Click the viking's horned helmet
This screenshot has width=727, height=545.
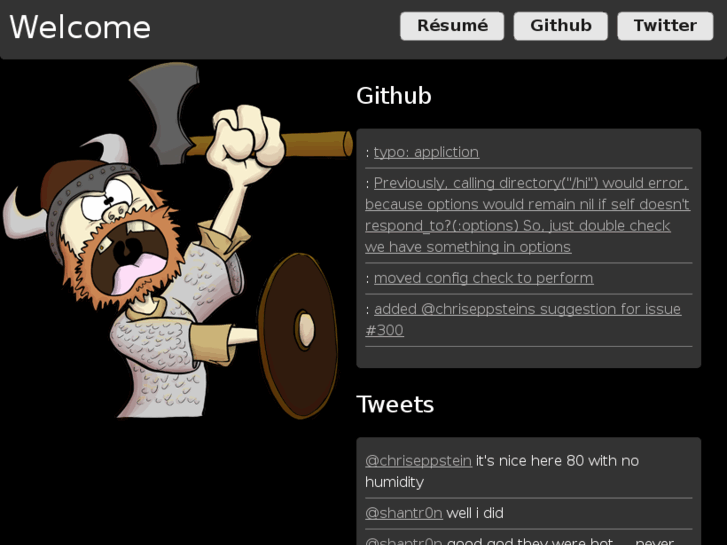click(70, 192)
